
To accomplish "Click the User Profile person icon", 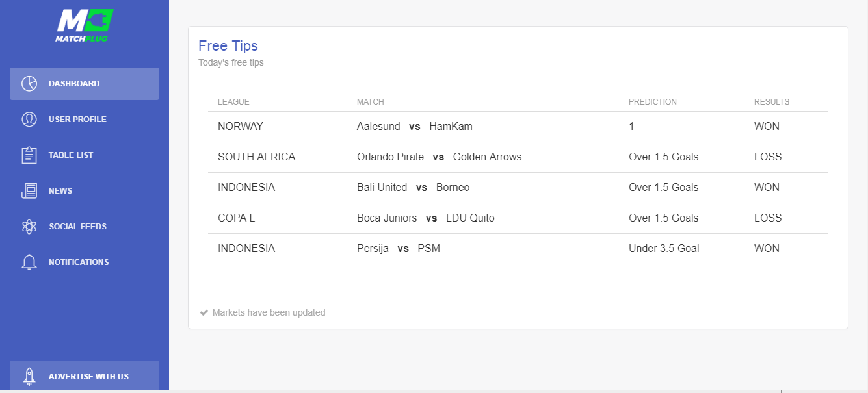I will click(29, 120).
